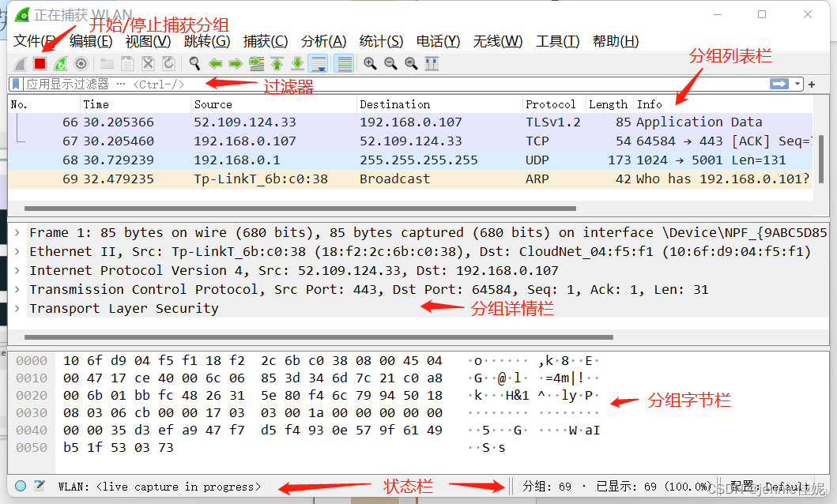Jump to the last packet with the down arrow
Screen dimensions: 837x504
(x=297, y=64)
